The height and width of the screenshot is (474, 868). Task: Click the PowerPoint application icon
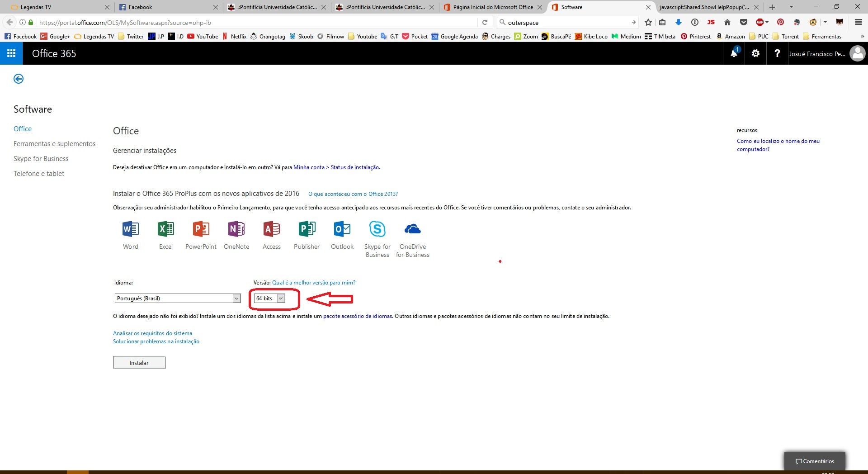coord(201,229)
